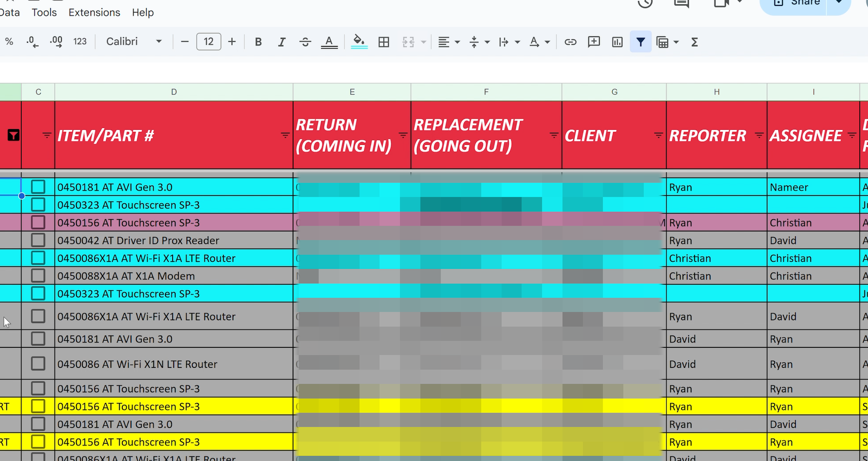Toggle bold formatting

coord(258,42)
